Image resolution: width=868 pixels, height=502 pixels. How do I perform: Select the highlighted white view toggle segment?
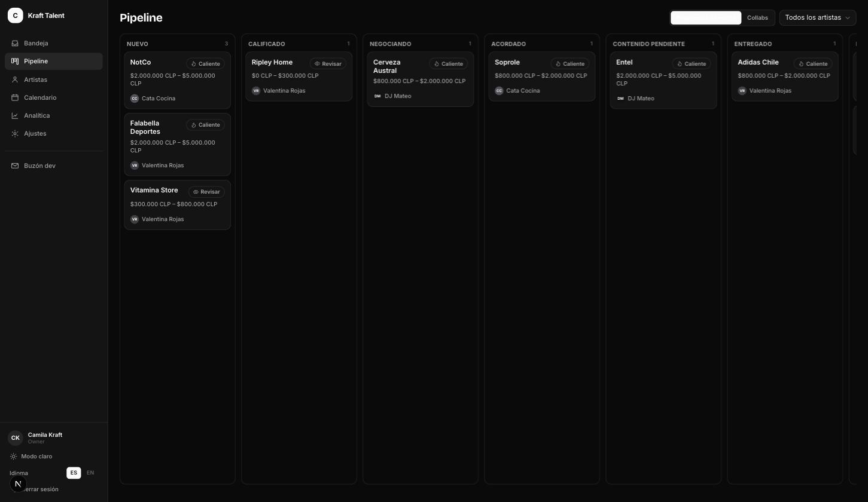coord(706,18)
